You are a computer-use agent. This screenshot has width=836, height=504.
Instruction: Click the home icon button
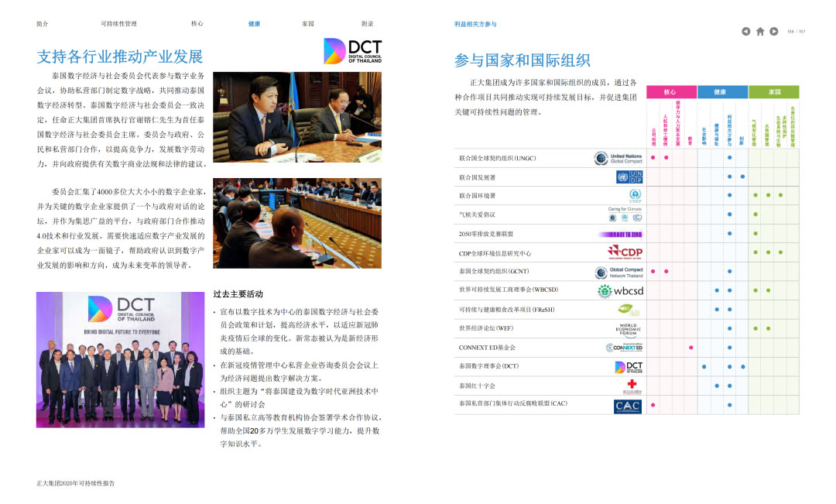coord(760,32)
